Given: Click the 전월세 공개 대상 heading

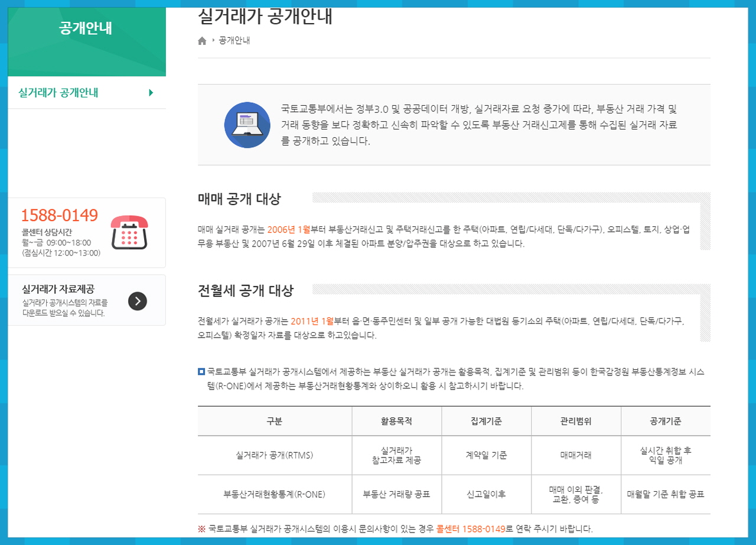Looking at the screenshot, I should (x=246, y=291).
